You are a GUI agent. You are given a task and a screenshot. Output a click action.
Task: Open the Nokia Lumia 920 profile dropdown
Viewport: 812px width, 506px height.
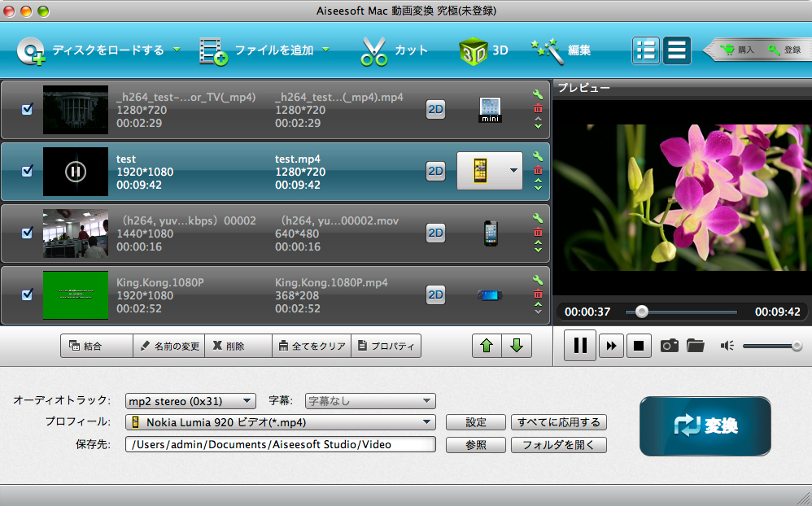[x=280, y=422]
